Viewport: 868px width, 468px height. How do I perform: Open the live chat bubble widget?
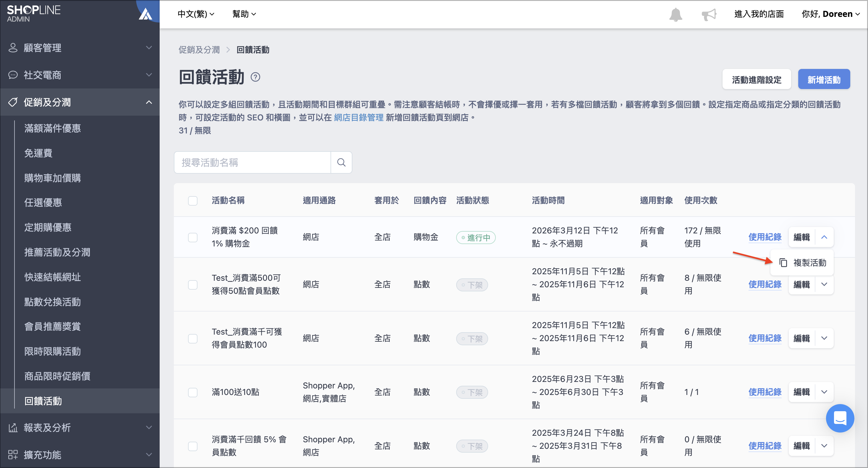[x=840, y=418]
